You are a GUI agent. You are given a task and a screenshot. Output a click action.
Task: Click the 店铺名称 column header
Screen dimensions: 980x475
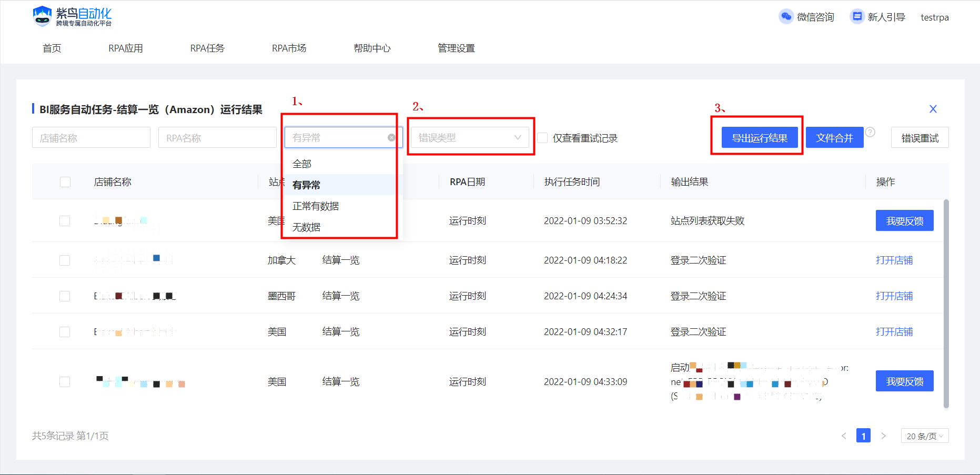(x=113, y=182)
